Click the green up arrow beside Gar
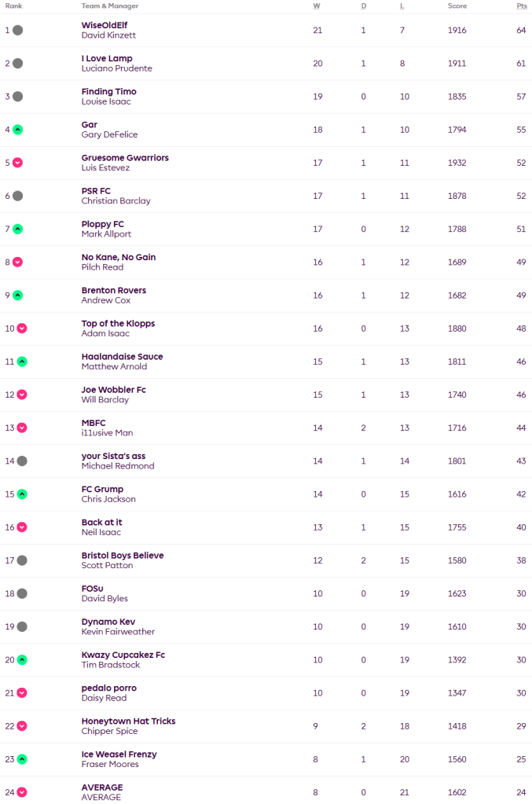Viewport: 532px width, 804px height. pyautogui.click(x=17, y=130)
